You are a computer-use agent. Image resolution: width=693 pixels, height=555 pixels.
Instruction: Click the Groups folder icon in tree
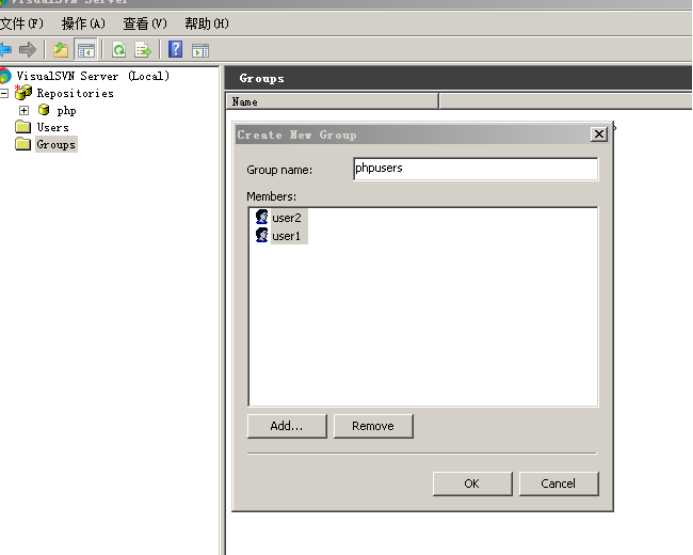[x=23, y=144]
